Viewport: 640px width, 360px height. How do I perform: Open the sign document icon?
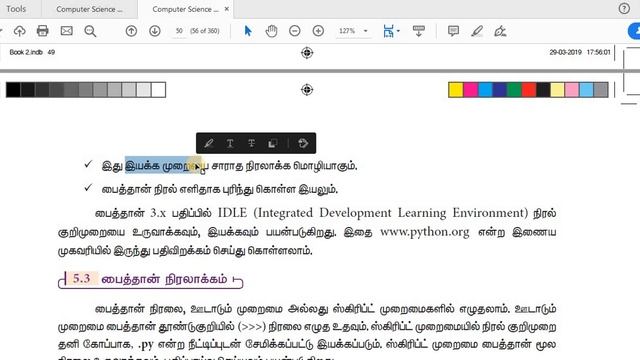pyautogui.click(x=500, y=31)
